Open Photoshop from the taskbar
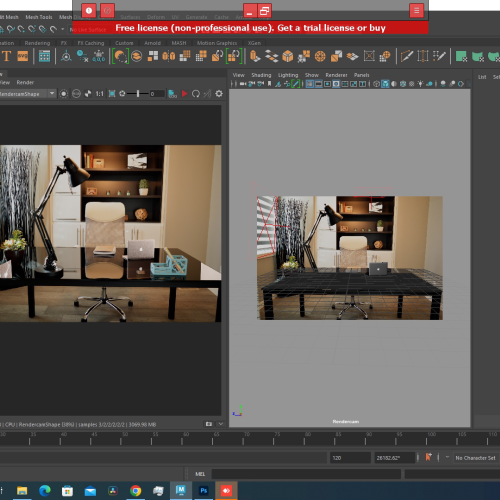This screenshot has width=500, height=500. click(204, 490)
